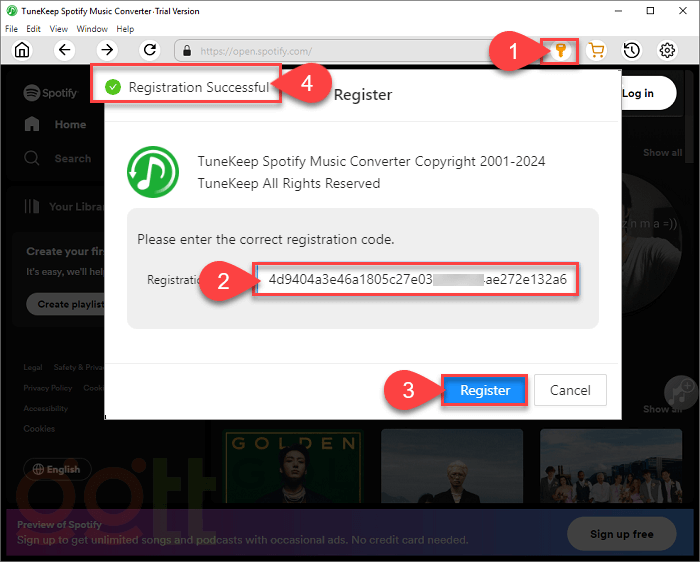700x562 pixels.
Task: Open the Privacy Policy footer link
Action: click(x=48, y=388)
